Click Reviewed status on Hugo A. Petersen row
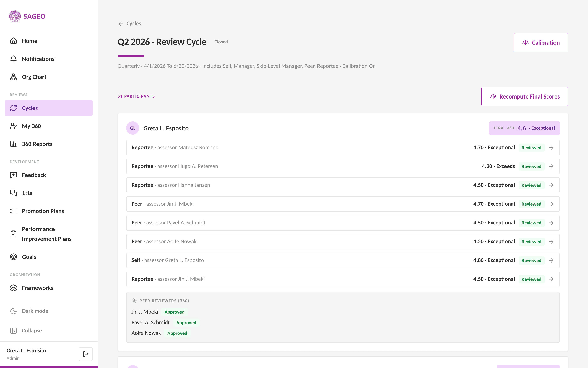The width and height of the screenshot is (588, 368). [531, 166]
